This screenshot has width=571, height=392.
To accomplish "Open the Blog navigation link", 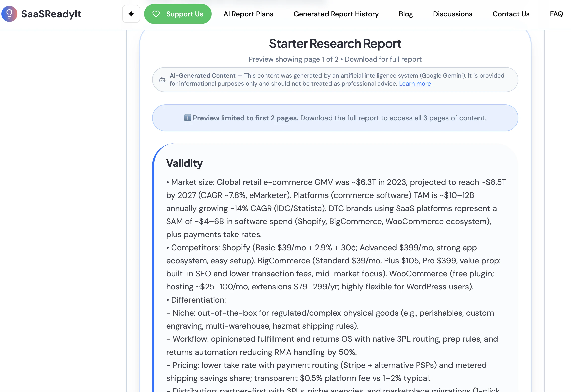I will [x=406, y=14].
